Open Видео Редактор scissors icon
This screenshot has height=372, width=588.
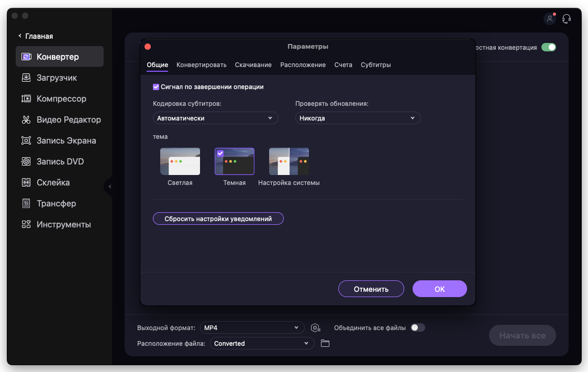[x=26, y=119]
